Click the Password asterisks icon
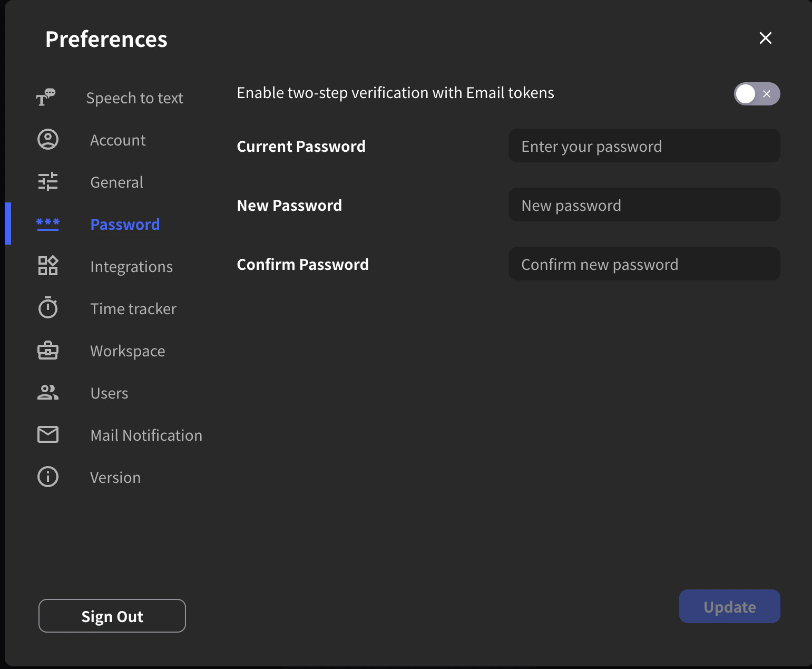Screen dimensions: 812x669 47,224
